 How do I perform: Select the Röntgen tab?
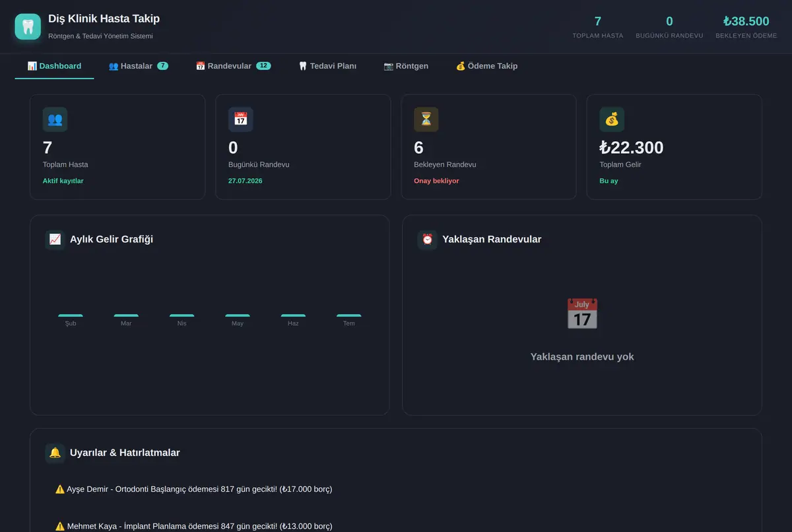406,66
